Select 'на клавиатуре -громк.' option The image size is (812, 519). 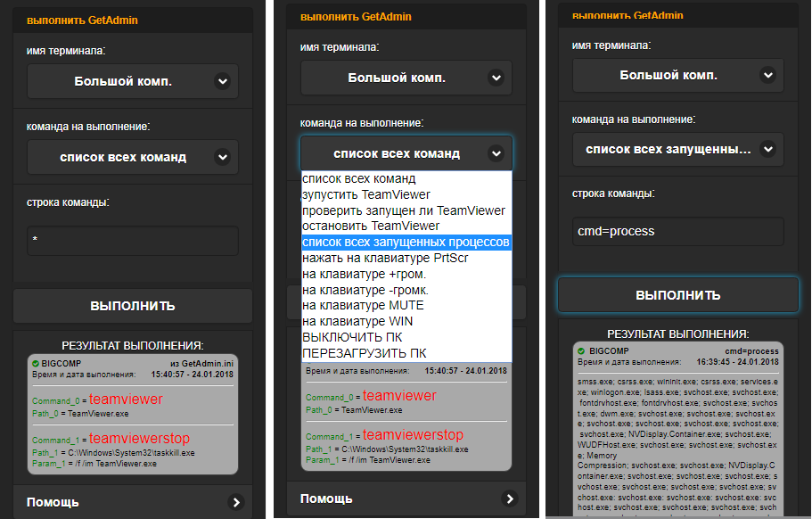pyautogui.click(x=406, y=290)
